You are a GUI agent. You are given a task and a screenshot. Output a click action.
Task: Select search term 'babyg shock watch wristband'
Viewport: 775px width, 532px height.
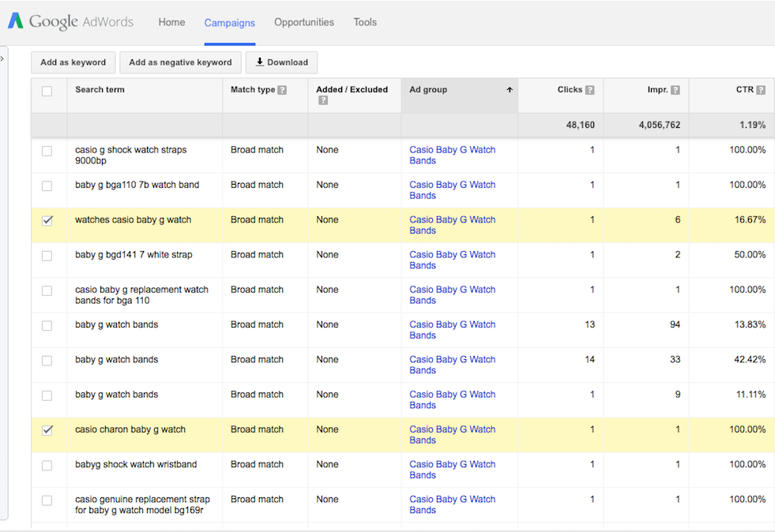click(136, 464)
